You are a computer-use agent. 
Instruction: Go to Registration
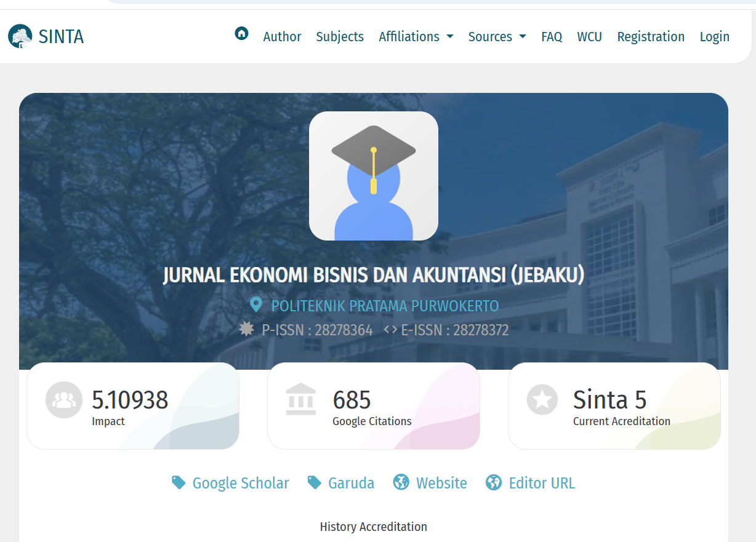click(x=651, y=37)
